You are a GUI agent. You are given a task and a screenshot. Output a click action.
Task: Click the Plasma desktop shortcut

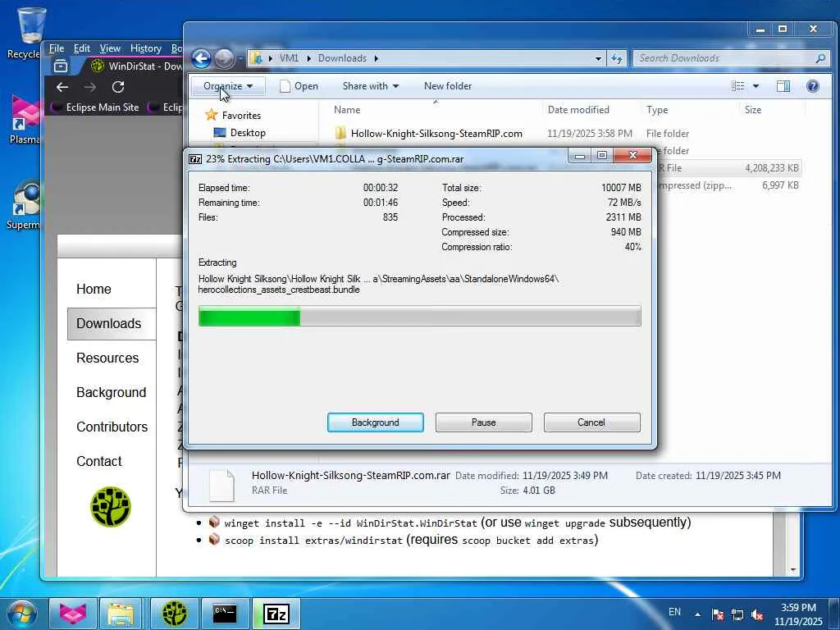pos(24,119)
